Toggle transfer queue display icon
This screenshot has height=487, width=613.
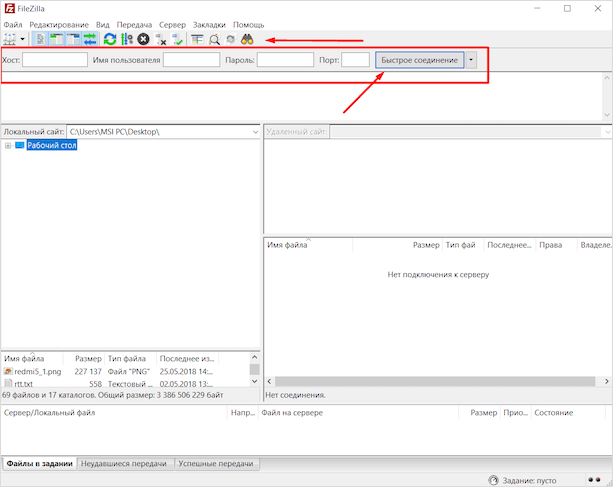89,40
